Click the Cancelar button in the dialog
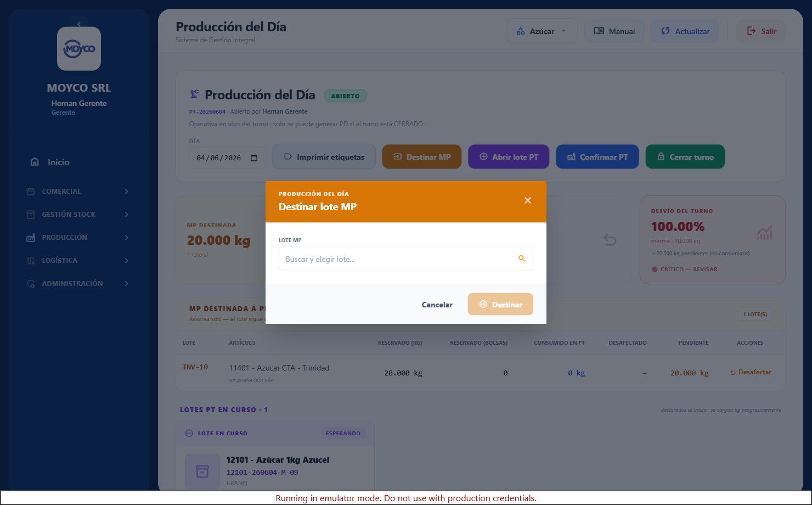812x505 pixels. 437,305
